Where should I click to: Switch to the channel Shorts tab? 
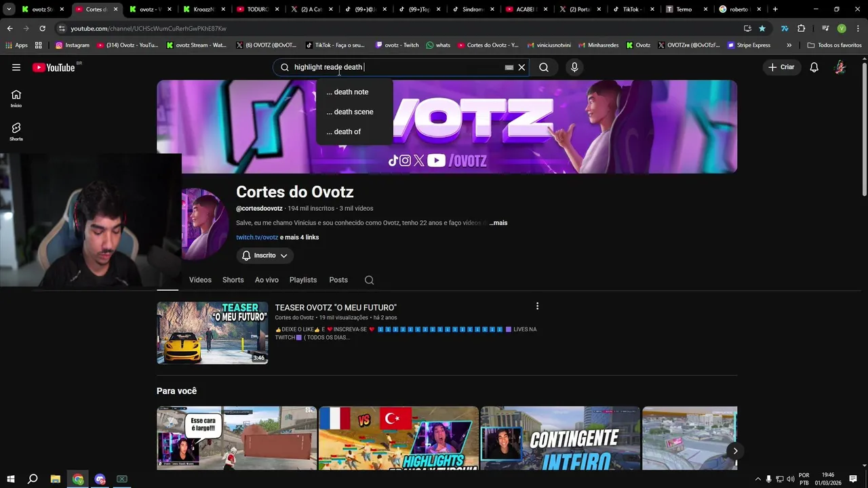click(233, 280)
